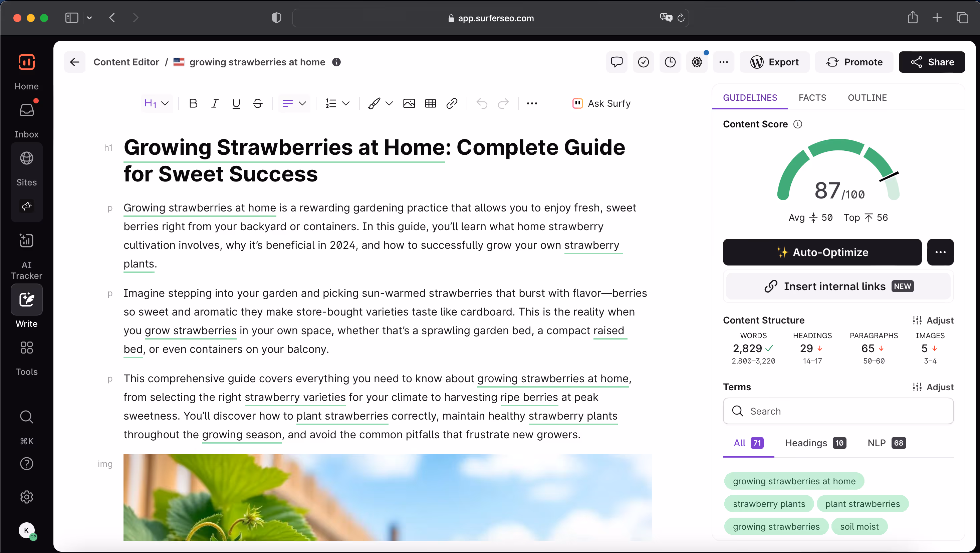The width and height of the screenshot is (980, 553).
Task: Switch to the FACTS tab
Action: pyautogui.click(x=812, y=98)
